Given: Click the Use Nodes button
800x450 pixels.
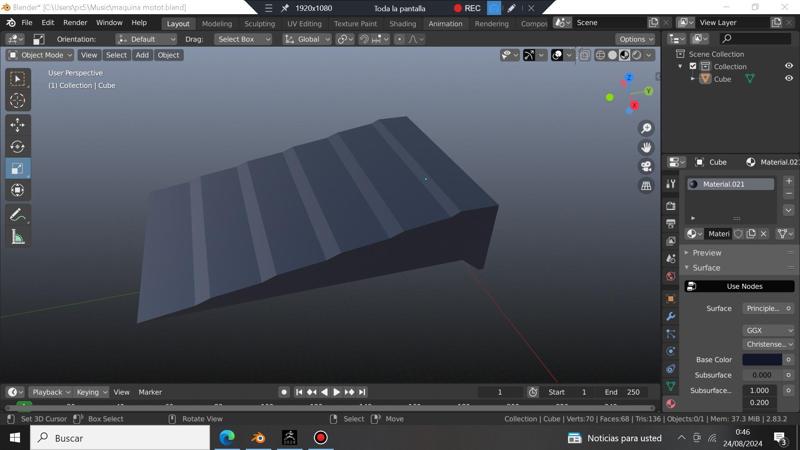Looking at the screenshot, I should click(739, 286).
